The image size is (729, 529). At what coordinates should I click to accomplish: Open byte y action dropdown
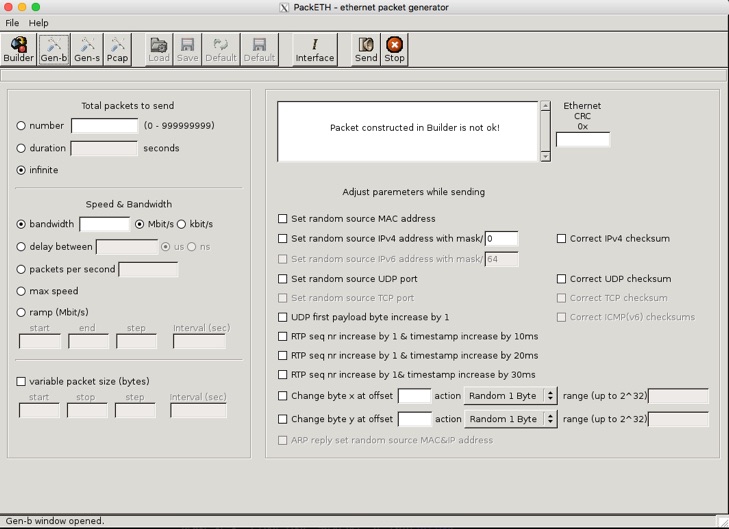pyautogui.click(x=510, y=419)
